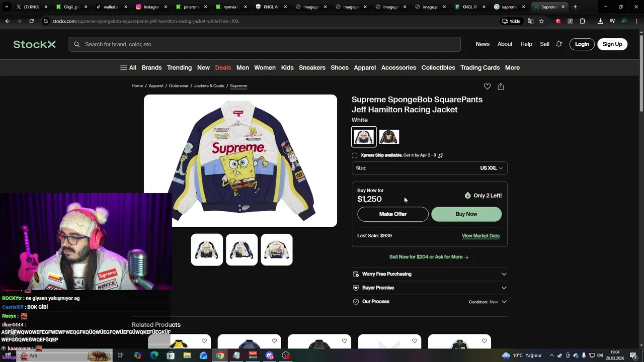Open the Chrome three-dot menu
This screenshot has height=362, width=644.
(636, 21)
